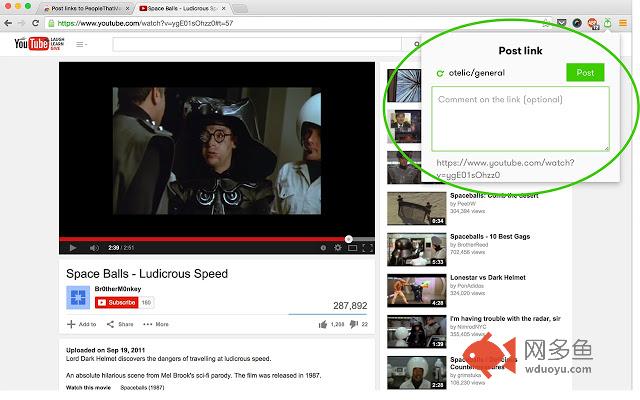Open Spaceballs: Comb the desert video title
Viewport: 640px width, 400px height.
tap(494, 196)
